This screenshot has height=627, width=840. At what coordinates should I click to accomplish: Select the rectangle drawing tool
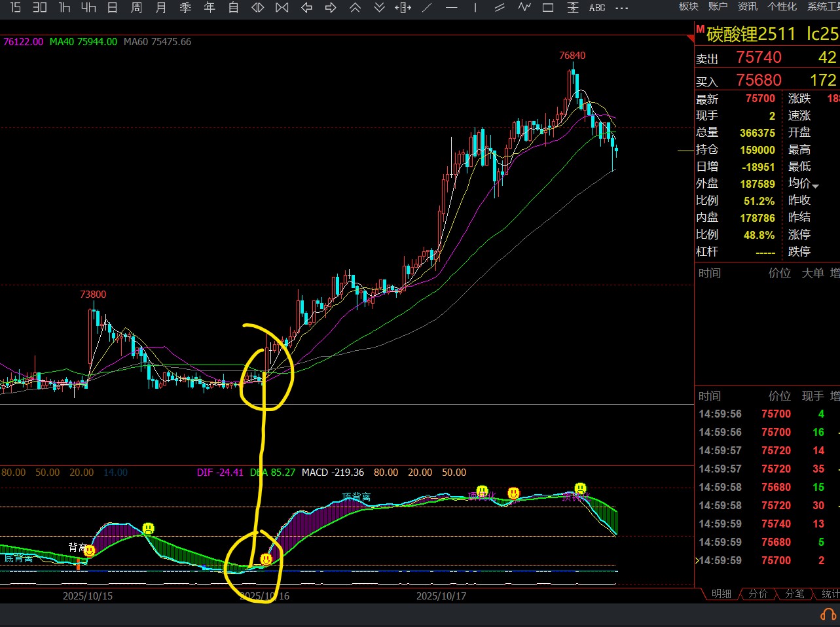tap(548, 8)
